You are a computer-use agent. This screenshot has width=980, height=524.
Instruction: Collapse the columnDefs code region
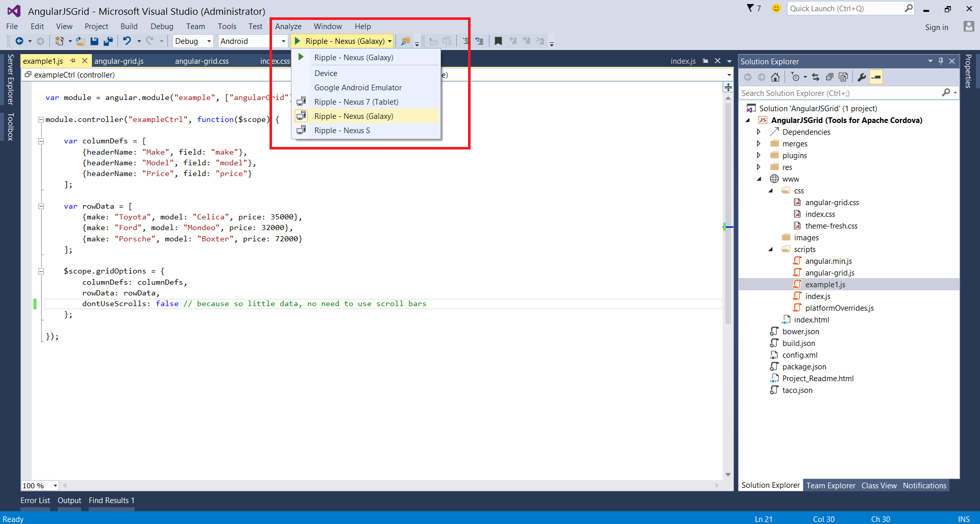tap(41, 141)
